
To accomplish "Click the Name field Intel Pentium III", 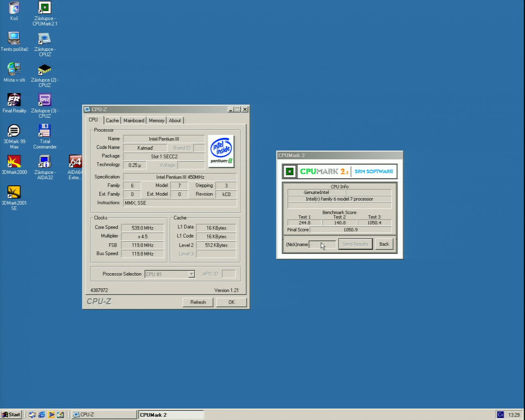I will pos(164,139).
